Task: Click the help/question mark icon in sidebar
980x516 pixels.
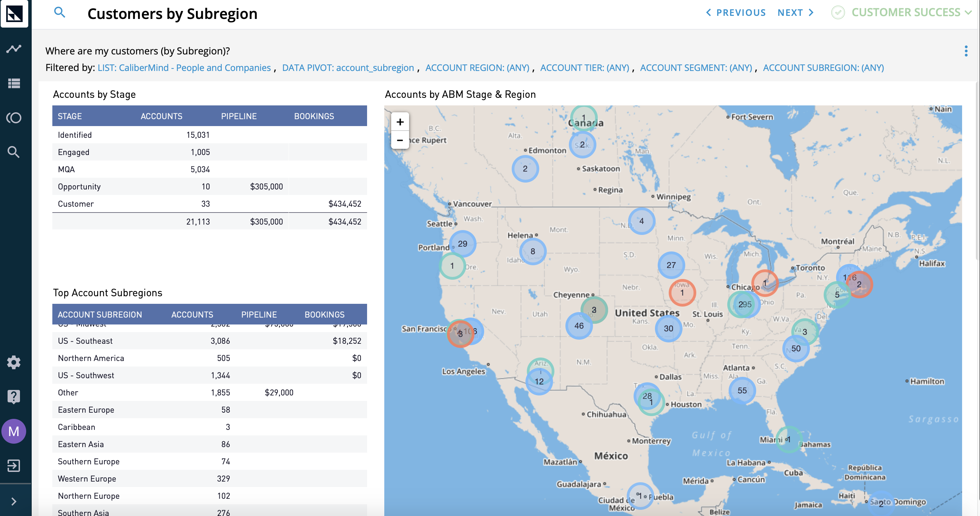Action: [x=14, y=396]
